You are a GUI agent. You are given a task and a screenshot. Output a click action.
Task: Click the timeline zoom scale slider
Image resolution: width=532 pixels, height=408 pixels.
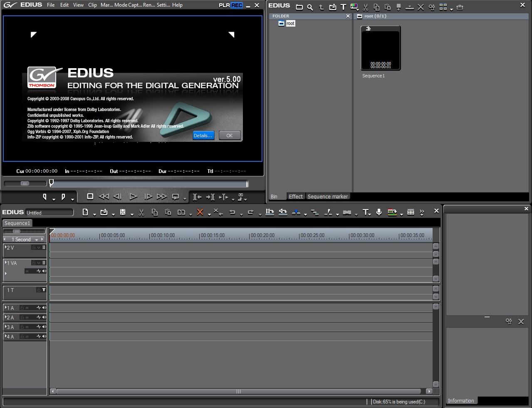coord(17,231)
